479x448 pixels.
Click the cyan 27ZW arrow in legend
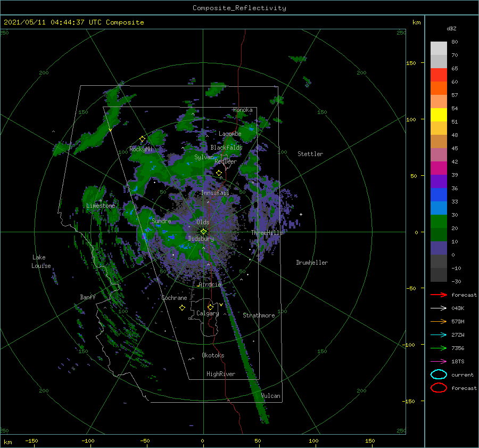pos(439,335)
